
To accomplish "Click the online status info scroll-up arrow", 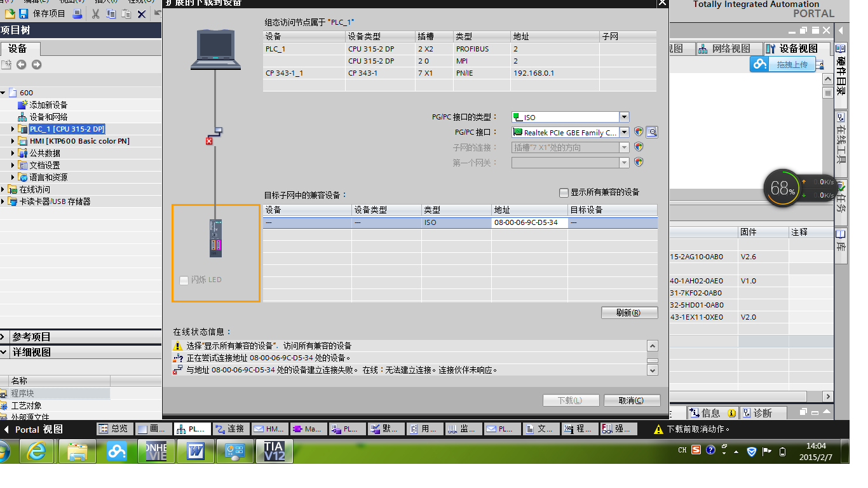I will [x=653, y=346].
